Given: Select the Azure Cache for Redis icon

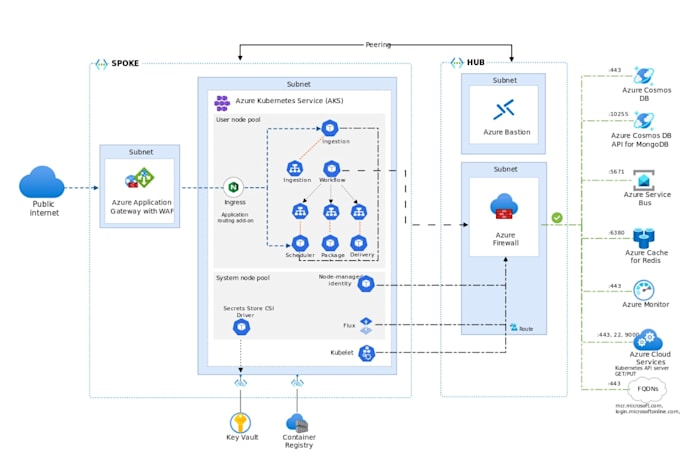Looking at the screenshot, I should (644, 238).
